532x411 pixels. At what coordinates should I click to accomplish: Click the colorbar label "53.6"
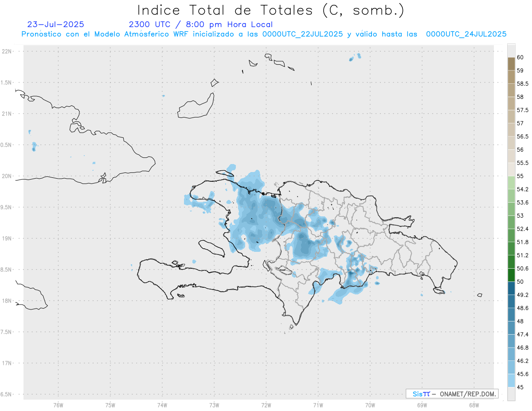[522, 203]
